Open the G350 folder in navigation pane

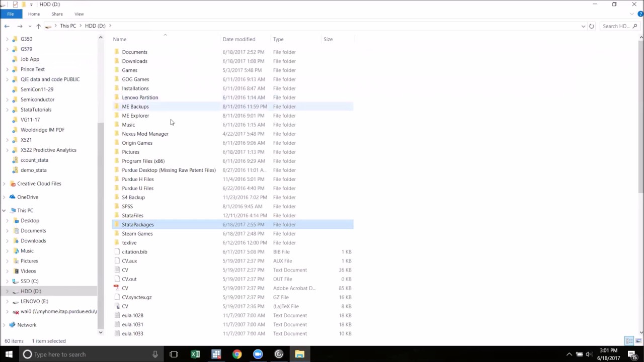26,39
